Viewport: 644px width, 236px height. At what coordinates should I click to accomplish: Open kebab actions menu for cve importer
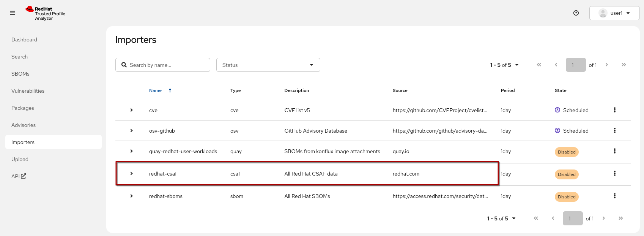coord(614,110)
